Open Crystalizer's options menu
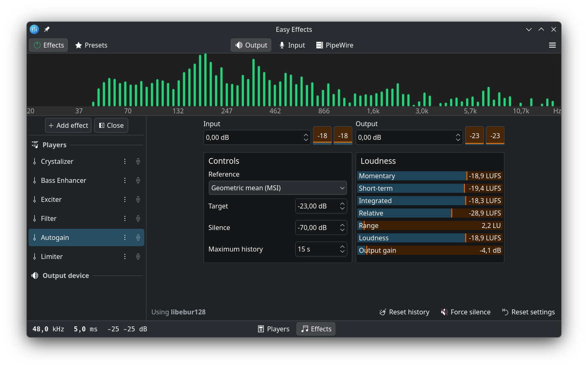Viewport: 588px width, 369px height. coord(124,161)
